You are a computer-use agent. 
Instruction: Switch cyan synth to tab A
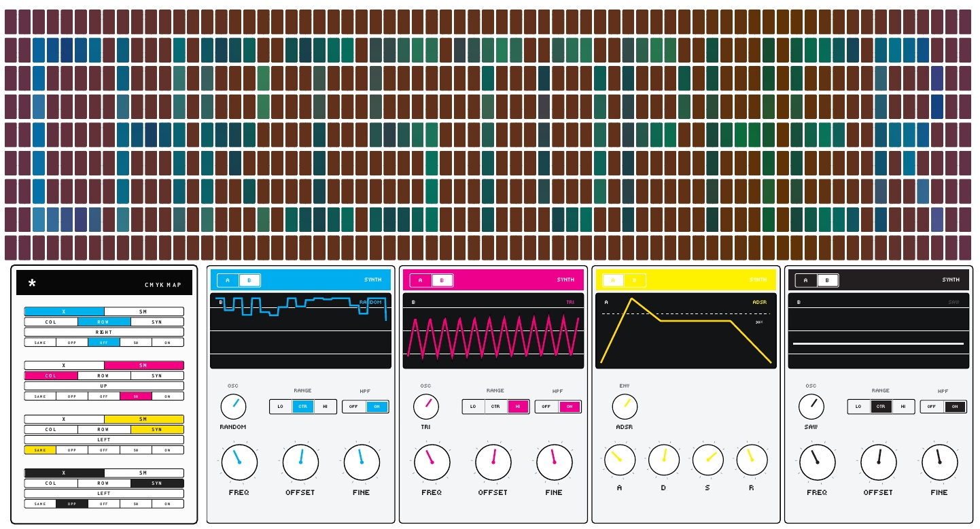tap(228, 280)
